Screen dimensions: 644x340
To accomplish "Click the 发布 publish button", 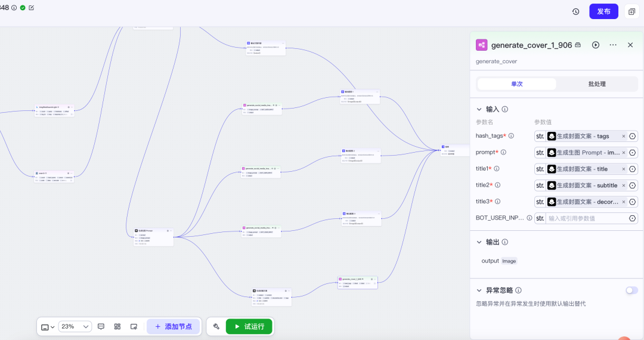I will pyautogui.click(x=603, y=11).
